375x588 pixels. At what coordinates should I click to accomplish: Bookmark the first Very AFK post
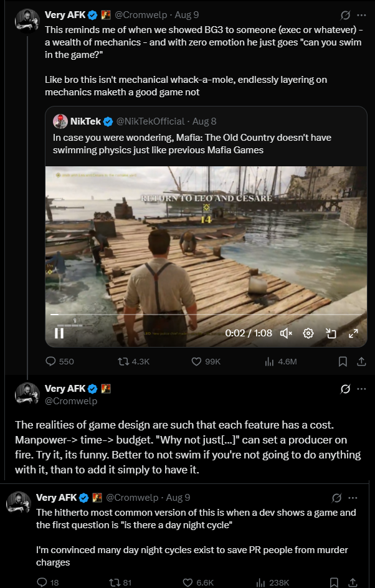342,361
